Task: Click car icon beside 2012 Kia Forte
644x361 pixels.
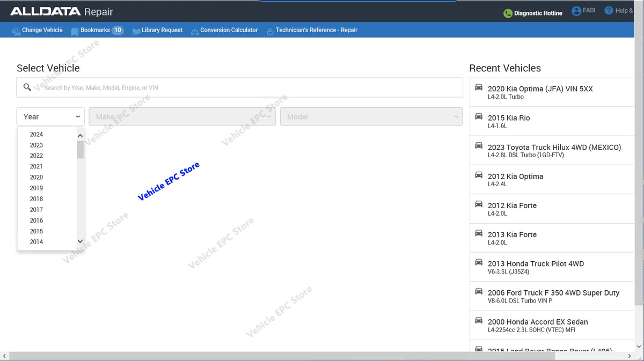Action: pos(479,204)
